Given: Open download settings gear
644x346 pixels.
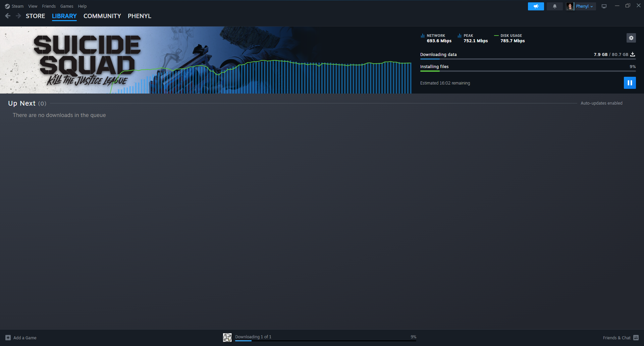Looking at the screenshot, I should point(631,38).
